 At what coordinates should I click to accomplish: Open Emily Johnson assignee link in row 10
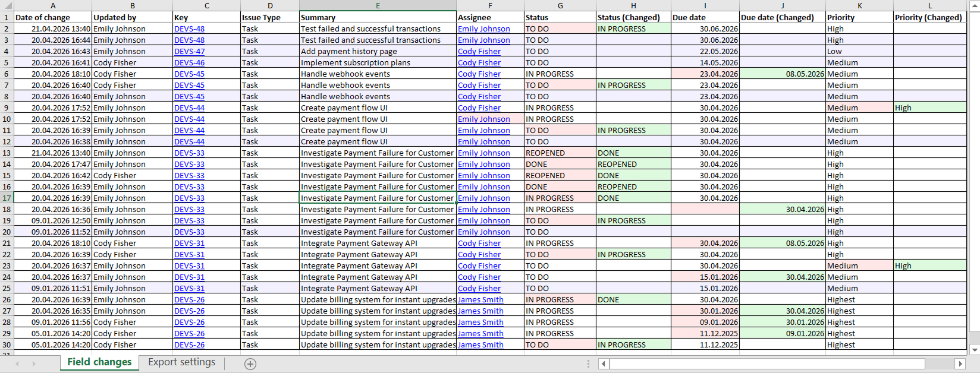click(484, 119)
